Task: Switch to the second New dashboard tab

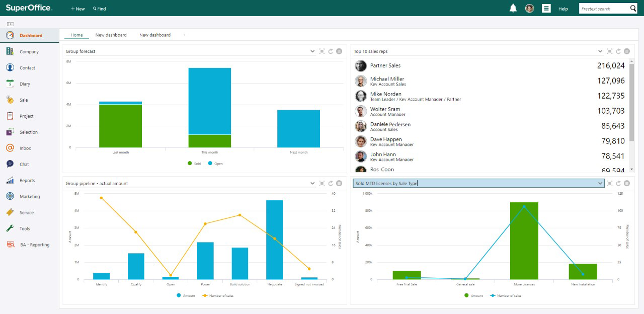Action: [155, 35]
